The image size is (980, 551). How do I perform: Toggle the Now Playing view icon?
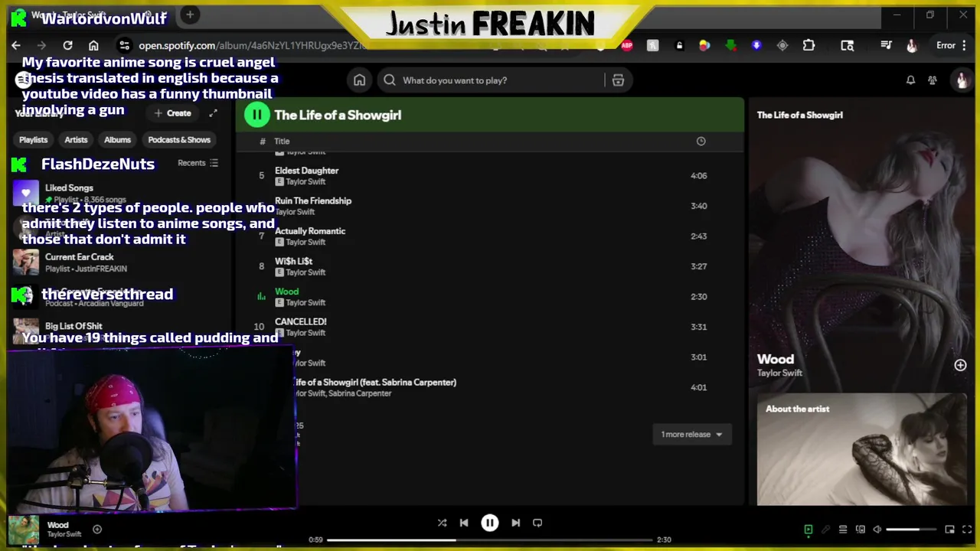coord(808,529)
